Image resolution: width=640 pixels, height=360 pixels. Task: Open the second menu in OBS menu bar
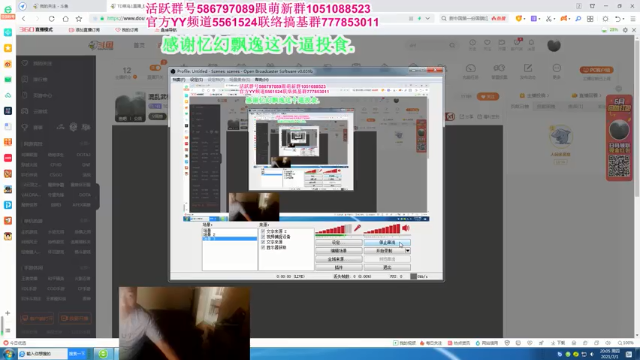pyautogui.click(x=196, y=80)
